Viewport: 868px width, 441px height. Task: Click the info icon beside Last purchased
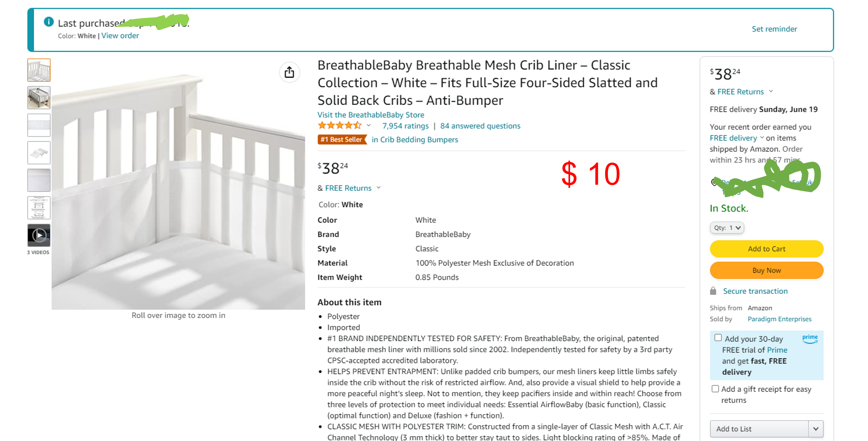(x=49, y=22)
